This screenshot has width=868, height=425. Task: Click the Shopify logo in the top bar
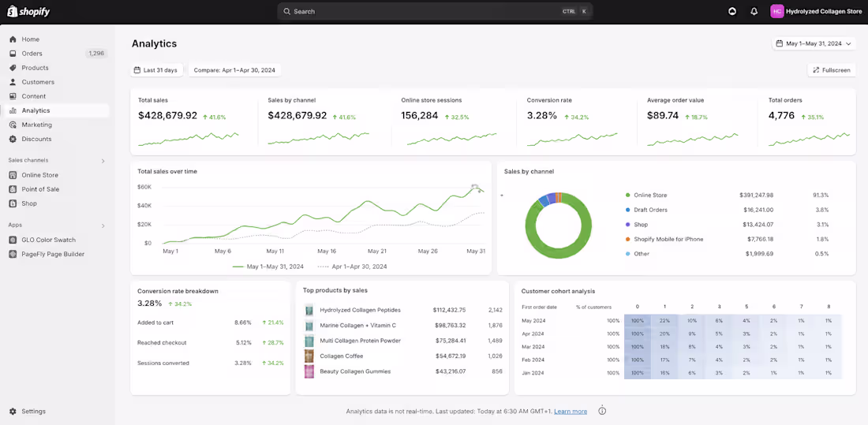coord(28,11)
